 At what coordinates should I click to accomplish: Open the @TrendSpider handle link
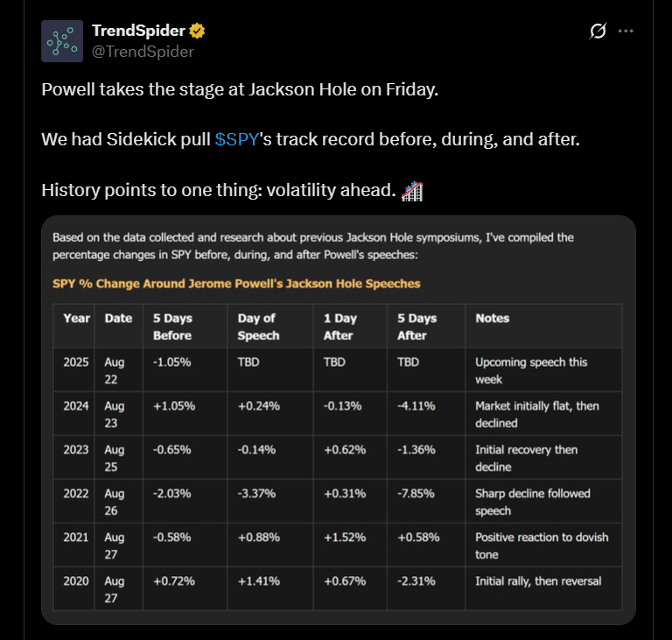pyautogui.click(x=143, y=52)
